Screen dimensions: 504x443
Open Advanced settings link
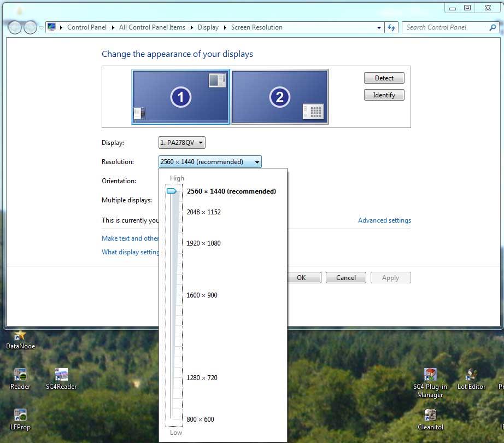point(384,220)
